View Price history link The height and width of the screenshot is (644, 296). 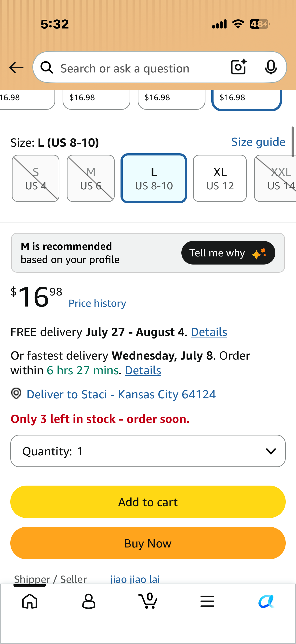pyautogui.click(x=97, y=303)
